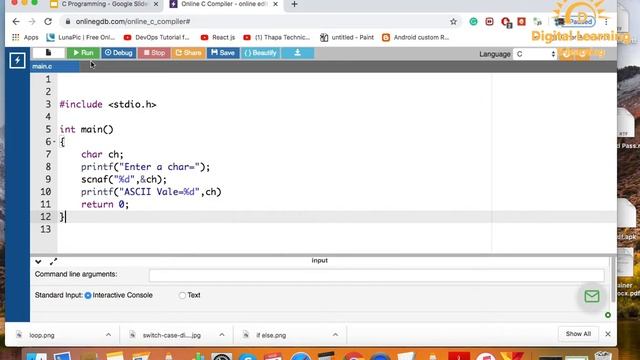Beautify the code formatting
This screenshot has height=360, width=640.
pyautogui.click(x=260, y=53)
